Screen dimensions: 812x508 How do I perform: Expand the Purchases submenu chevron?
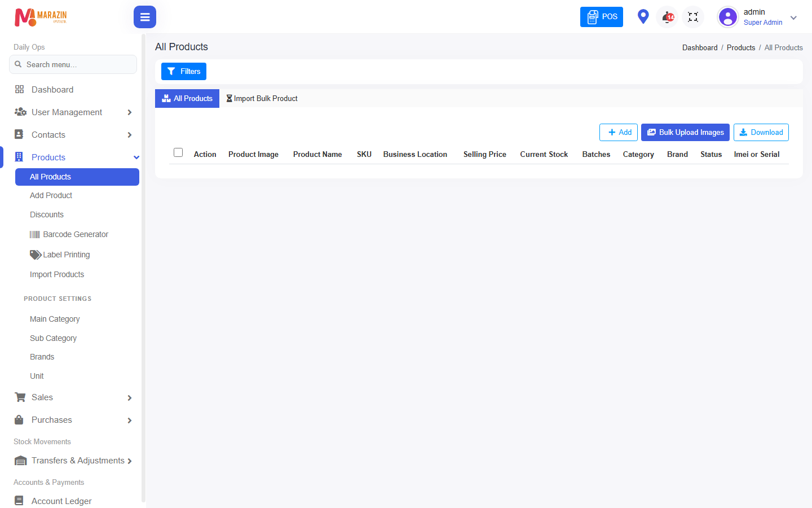(130, 421)
